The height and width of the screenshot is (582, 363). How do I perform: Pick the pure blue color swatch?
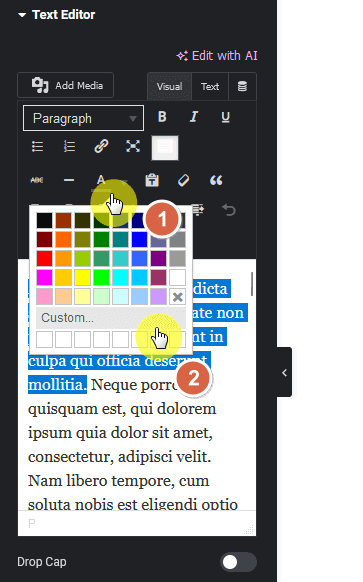(139, 239)
